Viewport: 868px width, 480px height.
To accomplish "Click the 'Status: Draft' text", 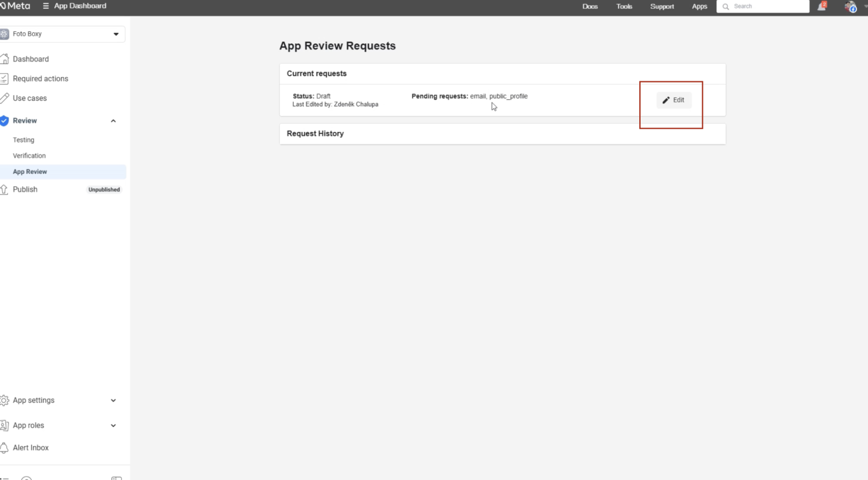I will tap(311, 96).
